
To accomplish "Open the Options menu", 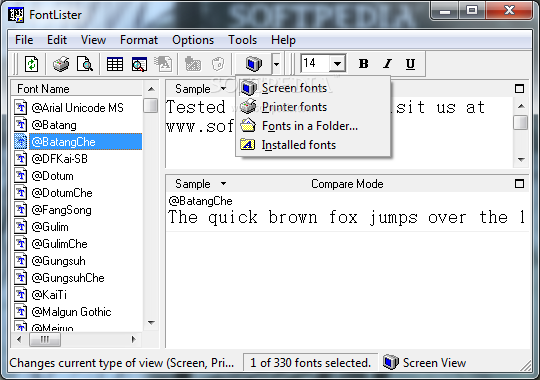I will [193, 40].
